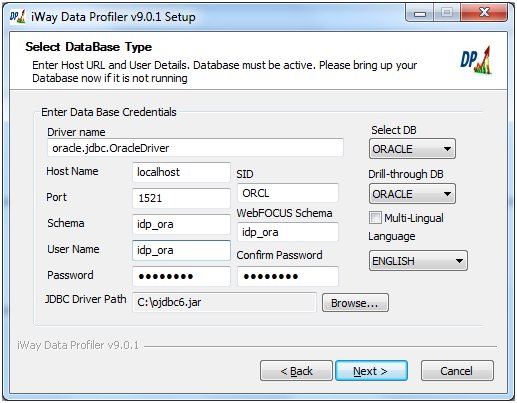Click the User Name input field

(x=181, y=250)
